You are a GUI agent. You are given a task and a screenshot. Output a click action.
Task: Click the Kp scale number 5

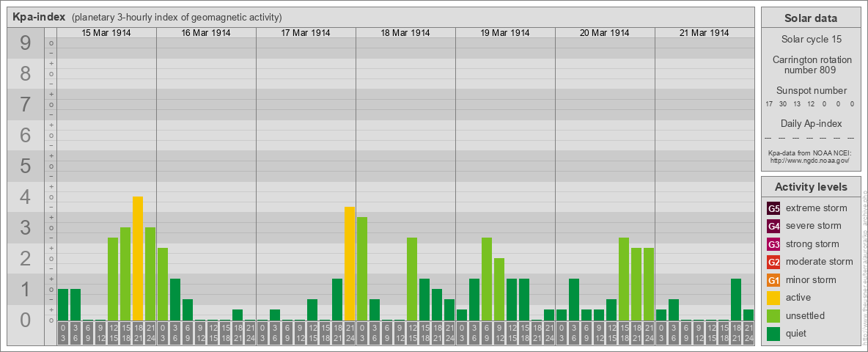click(25, 166)
